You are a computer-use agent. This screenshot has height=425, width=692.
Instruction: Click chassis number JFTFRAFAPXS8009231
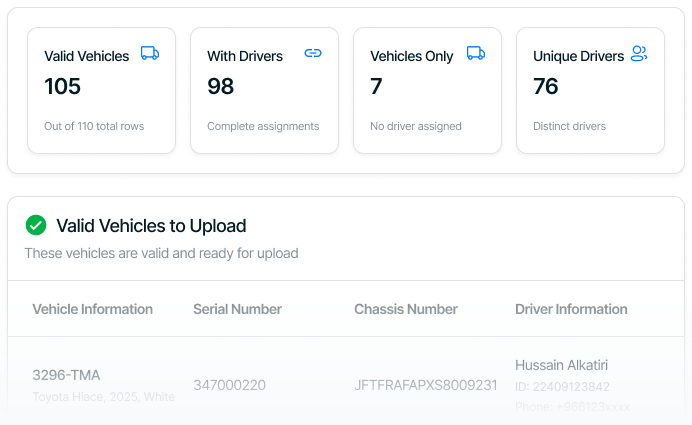[425, 385]
